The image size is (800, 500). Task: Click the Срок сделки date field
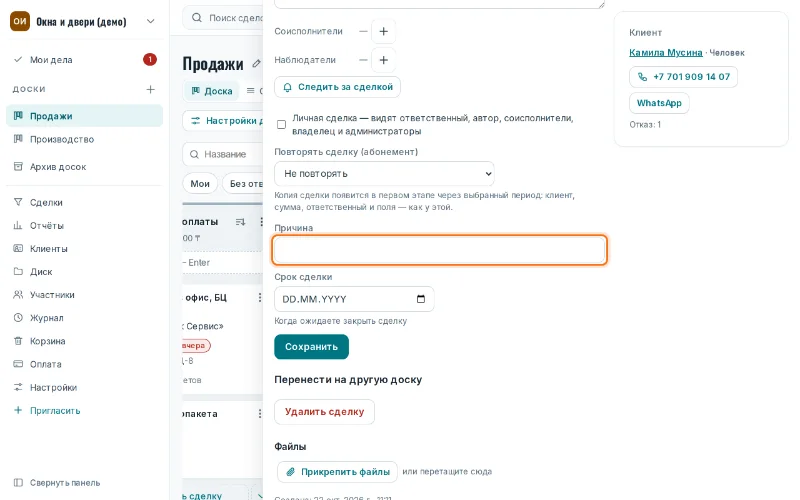coord(354,299)
